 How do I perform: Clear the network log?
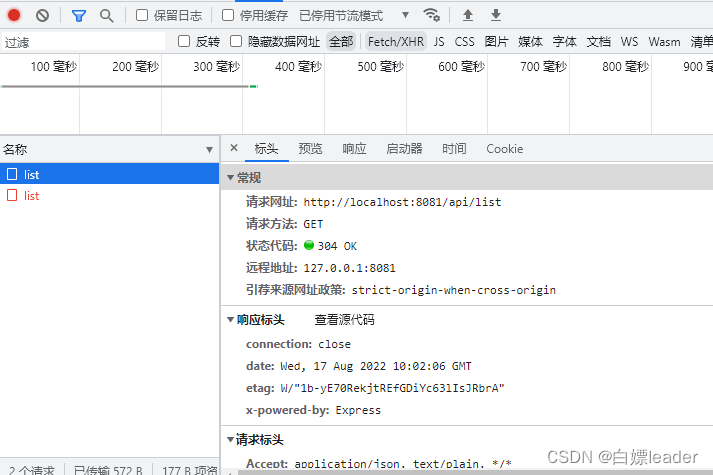tap(42, 15)
